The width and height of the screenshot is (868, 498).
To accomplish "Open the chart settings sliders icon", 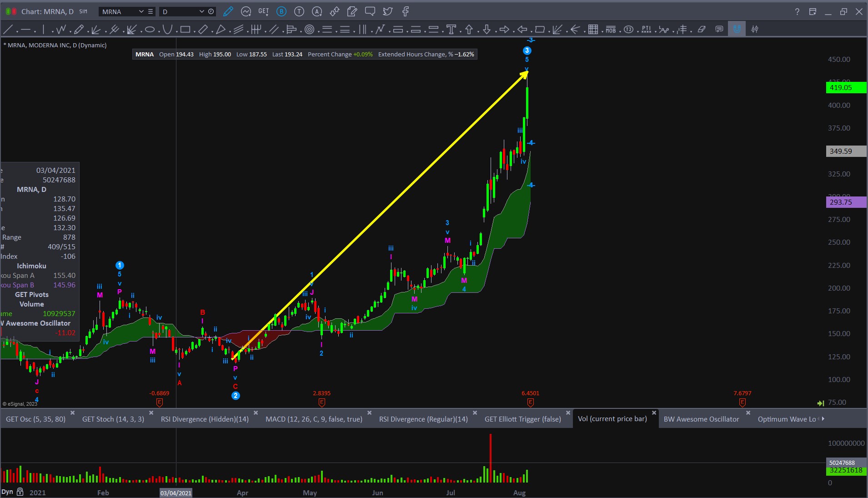I will click(x=755, y=30).
